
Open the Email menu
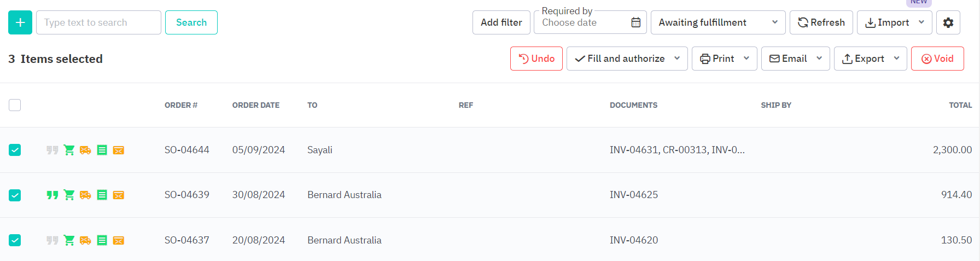(x=795, y=59)
